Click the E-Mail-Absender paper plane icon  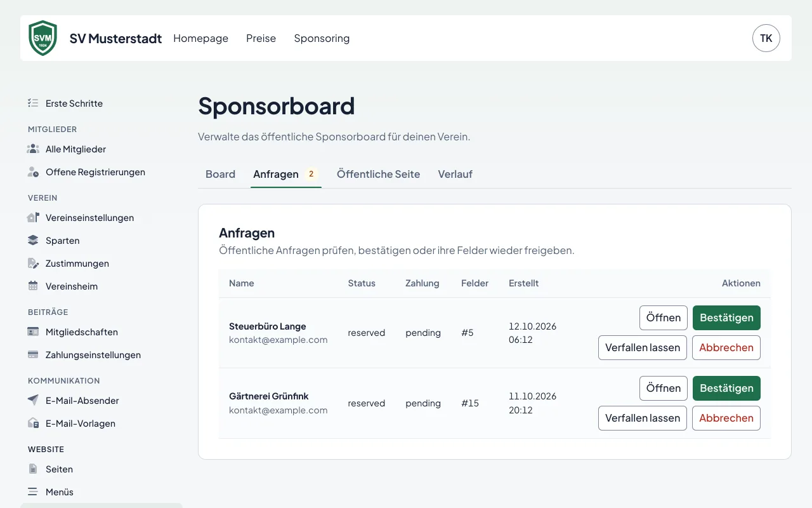(x=33, y=400)
